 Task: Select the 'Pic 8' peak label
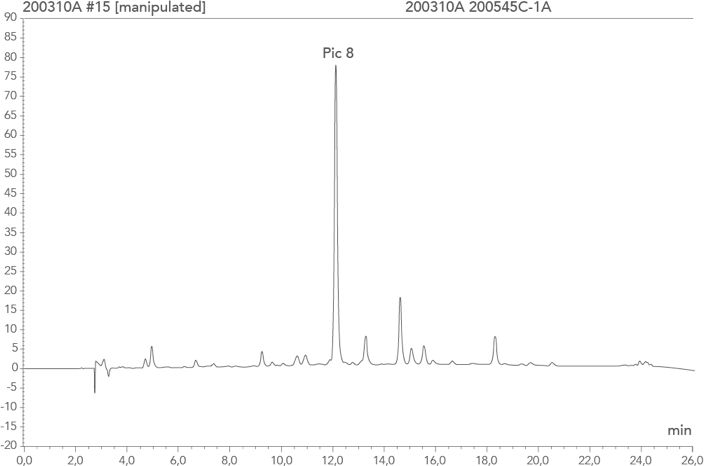(338, 53)
